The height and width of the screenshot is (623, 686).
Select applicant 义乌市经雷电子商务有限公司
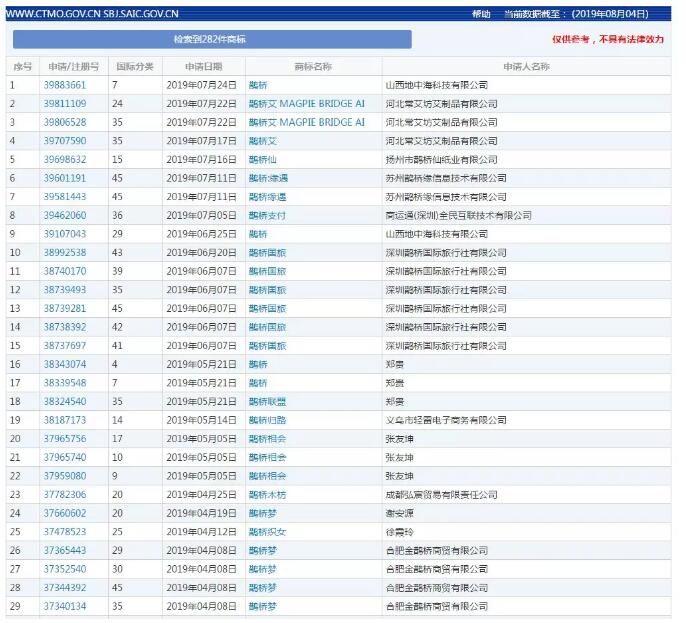[x=446, y=420]
